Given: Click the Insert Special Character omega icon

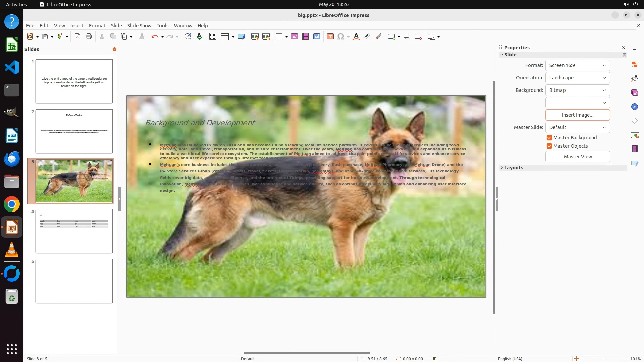Looking at the screenshot, I should pos(341,37).
